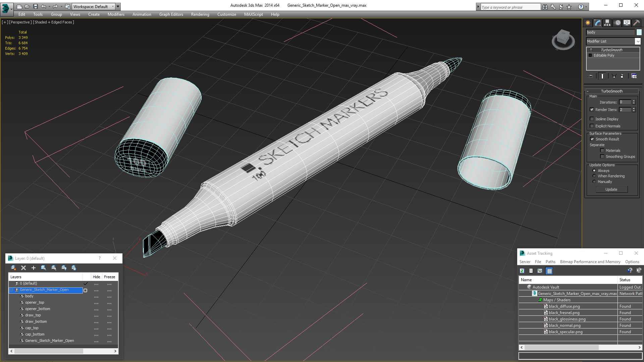Select the Always update radio button

[x=594, y=171]
